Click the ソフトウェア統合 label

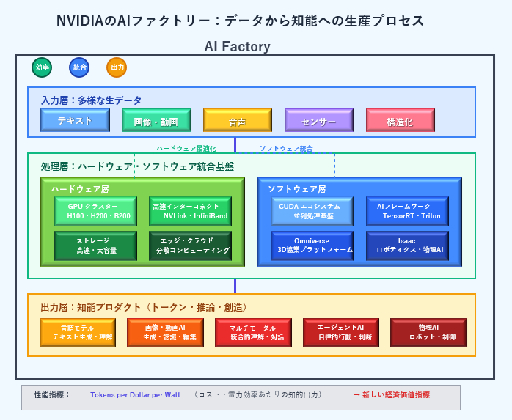[286, 149]
